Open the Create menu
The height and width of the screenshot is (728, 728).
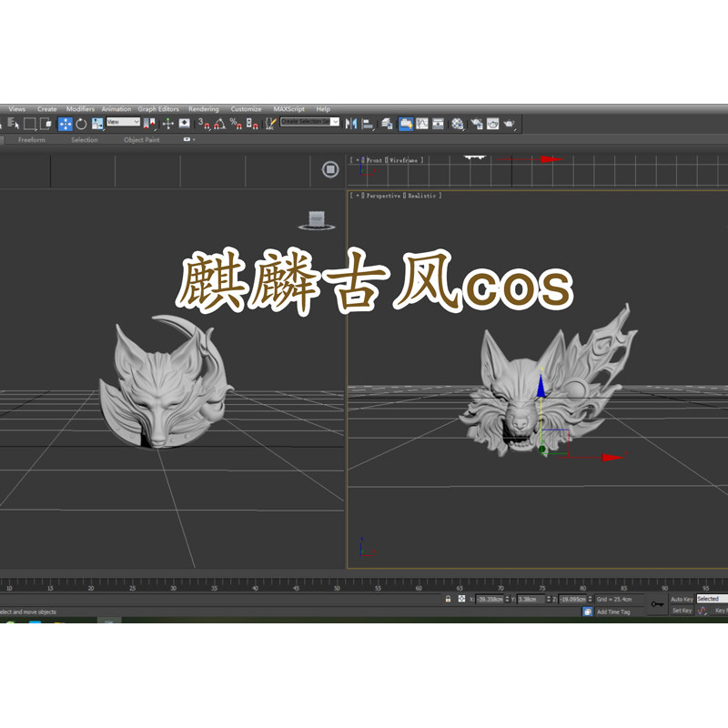pos(47,109)
